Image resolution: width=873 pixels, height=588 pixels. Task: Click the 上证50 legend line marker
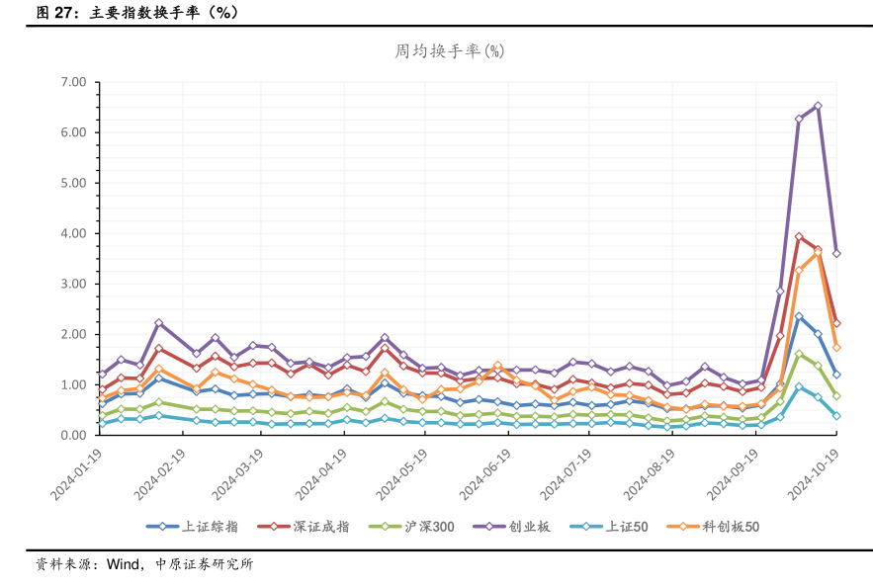coord(581,527)
